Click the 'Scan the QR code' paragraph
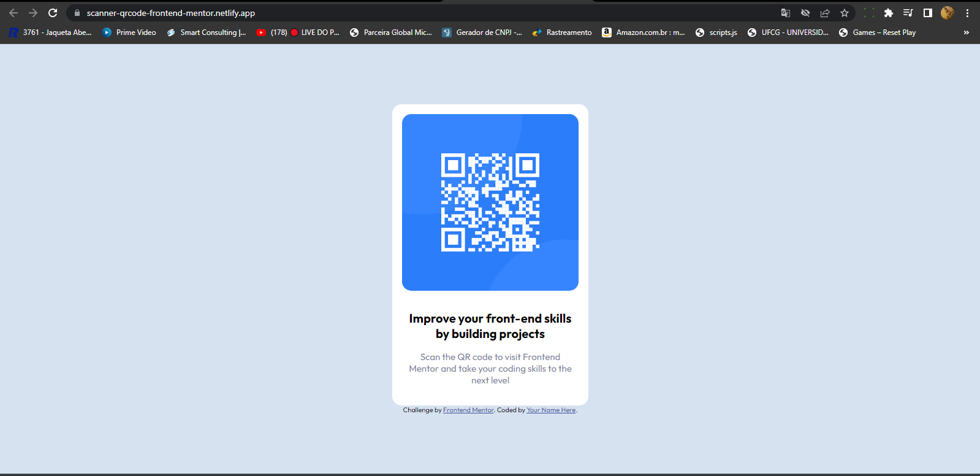Image resolution: width=980 pixels, height=476 pixels. [490, 369]
